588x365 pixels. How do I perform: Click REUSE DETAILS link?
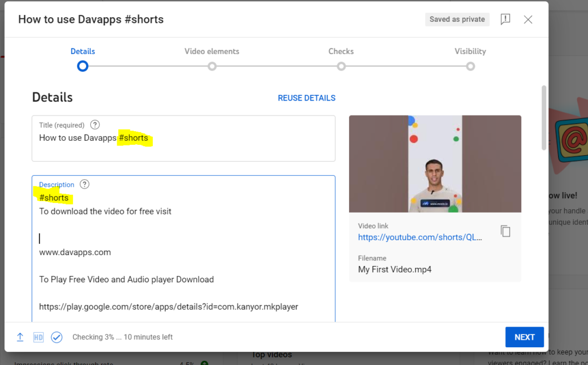point(307,98)
